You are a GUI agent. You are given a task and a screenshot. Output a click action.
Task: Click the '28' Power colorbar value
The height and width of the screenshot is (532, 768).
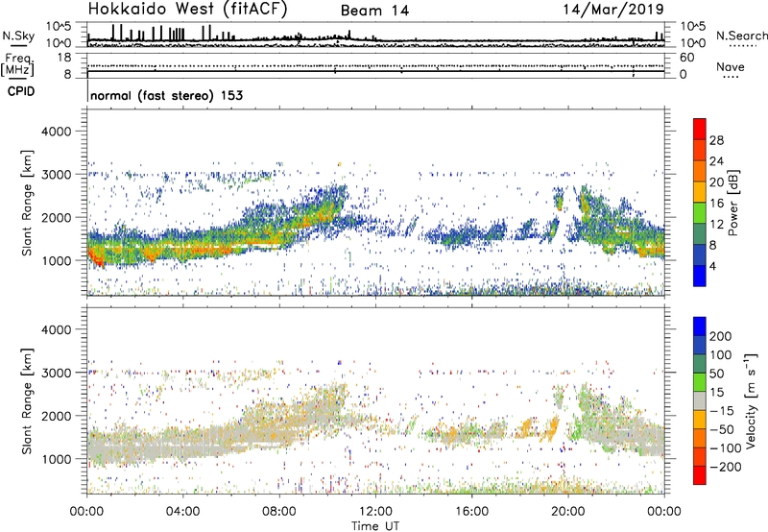[x=716, y=140]
